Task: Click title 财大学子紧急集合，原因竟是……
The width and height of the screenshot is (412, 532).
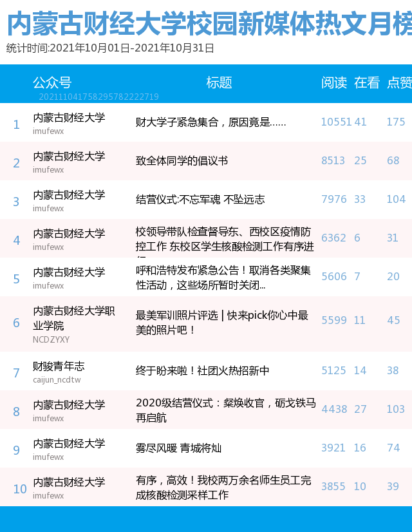Action: pyautogui.click(x=211, y=122)
